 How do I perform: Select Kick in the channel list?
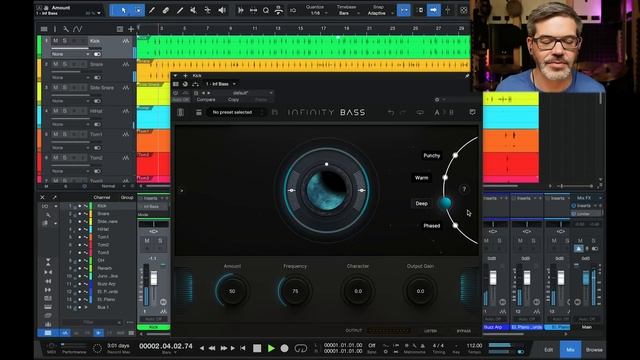point(102,206)
